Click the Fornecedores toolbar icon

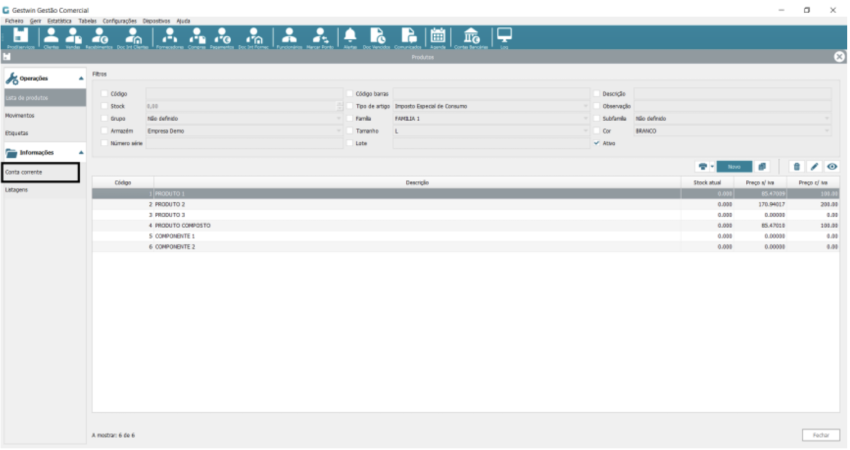(x=171, y=36)
